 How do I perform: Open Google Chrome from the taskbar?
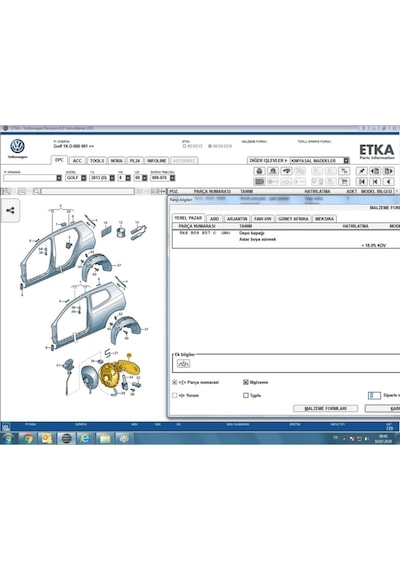coord(28,438)
